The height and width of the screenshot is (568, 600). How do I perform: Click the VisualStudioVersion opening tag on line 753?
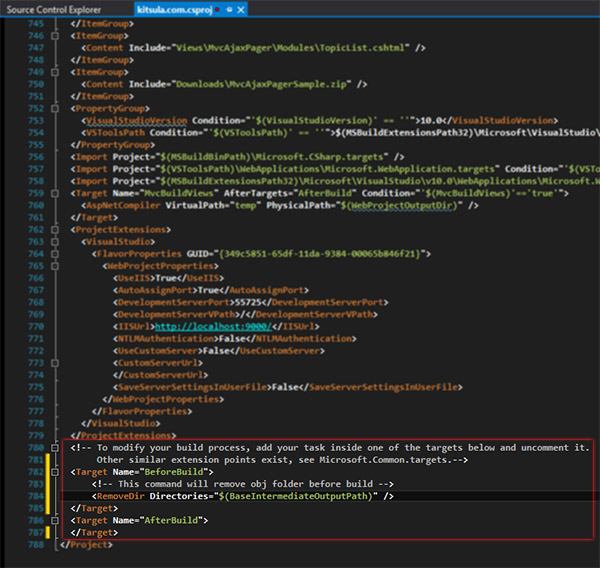(x=137, y=121)
